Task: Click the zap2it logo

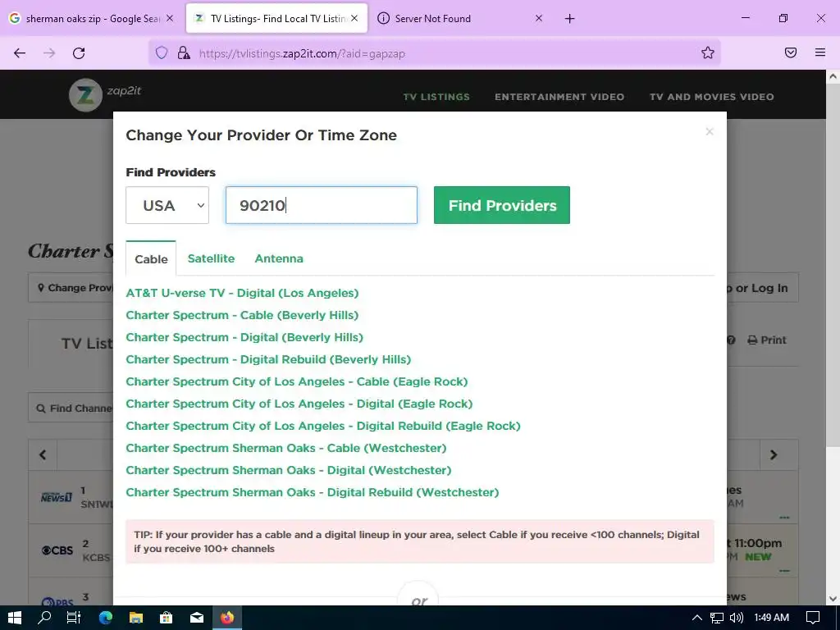Action: point(106,94)
